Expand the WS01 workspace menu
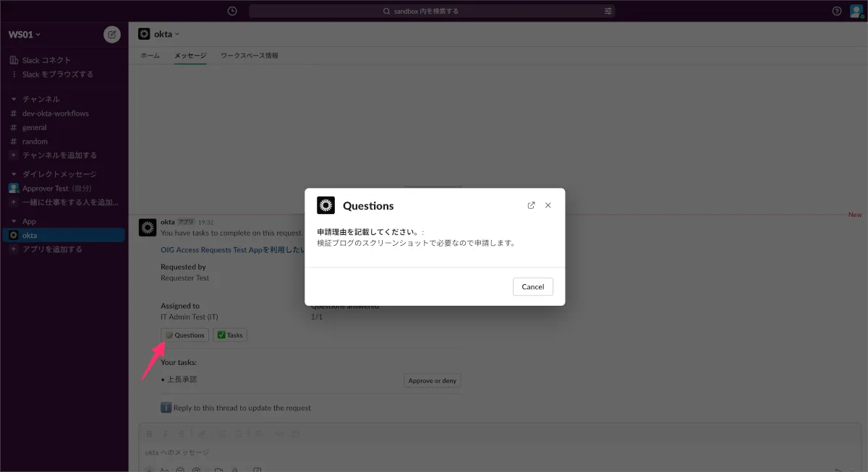This screenshot has width=868, height=472. (x=25, y=34)
